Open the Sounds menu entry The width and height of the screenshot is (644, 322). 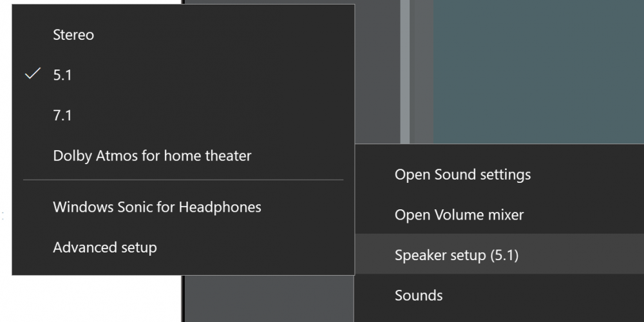click(x=419, y=296)
